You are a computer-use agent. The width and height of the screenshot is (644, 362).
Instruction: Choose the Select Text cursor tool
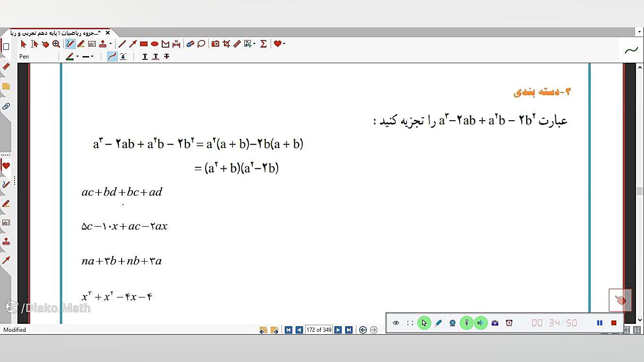click(x=34, y=44)
